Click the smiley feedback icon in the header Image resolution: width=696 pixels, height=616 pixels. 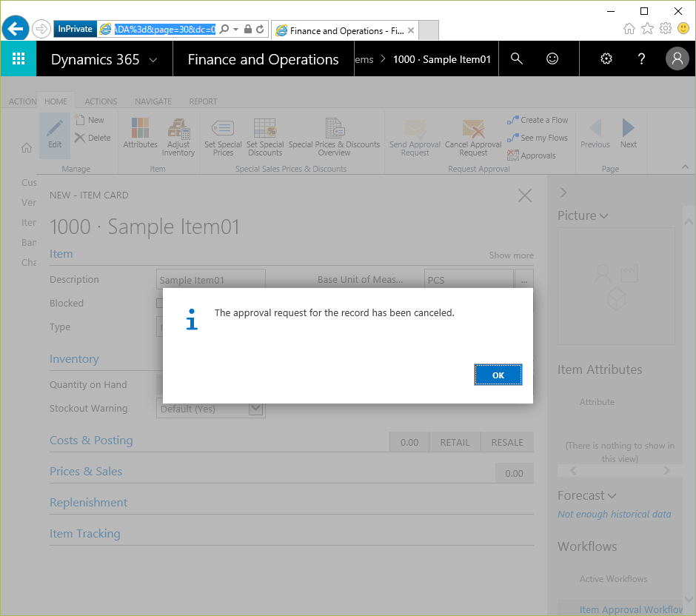click(x=552, y=58)
